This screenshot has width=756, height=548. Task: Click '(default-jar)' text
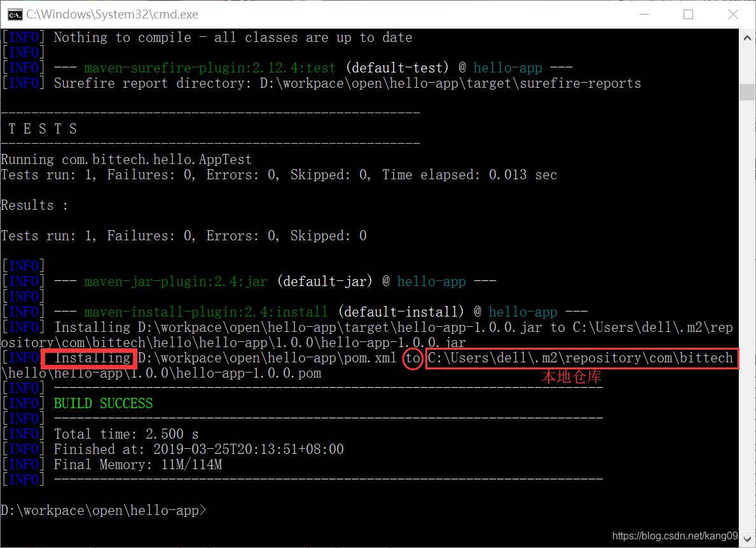pos(324,281)
